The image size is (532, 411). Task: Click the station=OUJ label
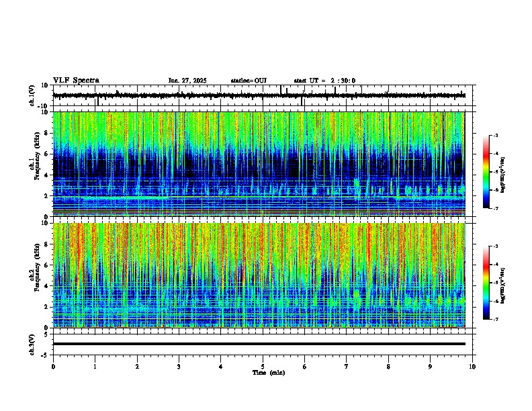tap(249, 81)
